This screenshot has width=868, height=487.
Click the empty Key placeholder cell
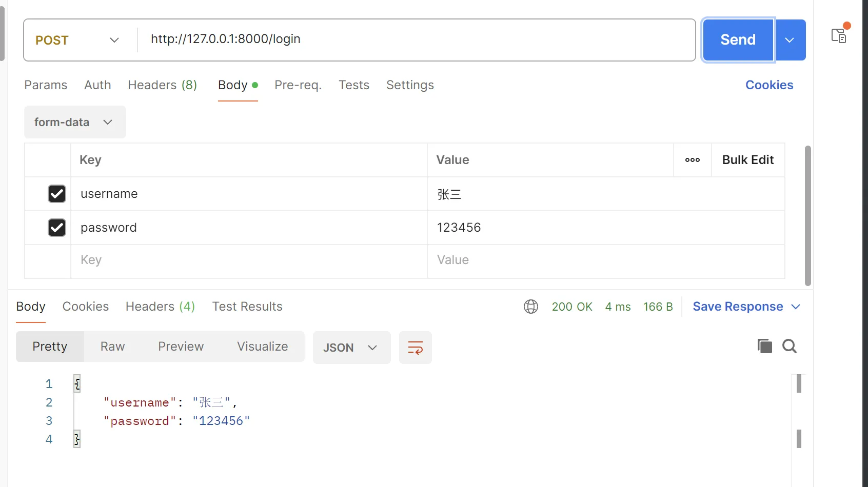coord(249,260)
